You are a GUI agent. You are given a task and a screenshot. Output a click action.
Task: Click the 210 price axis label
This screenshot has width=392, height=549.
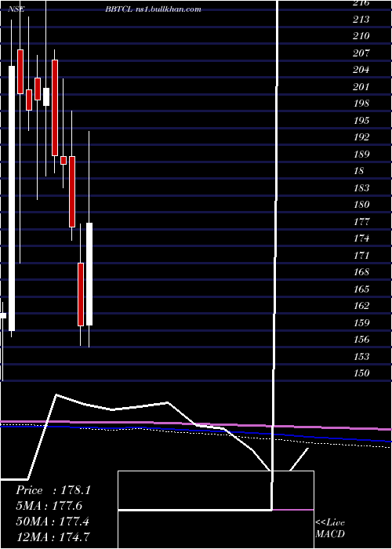tap(361, 36)
